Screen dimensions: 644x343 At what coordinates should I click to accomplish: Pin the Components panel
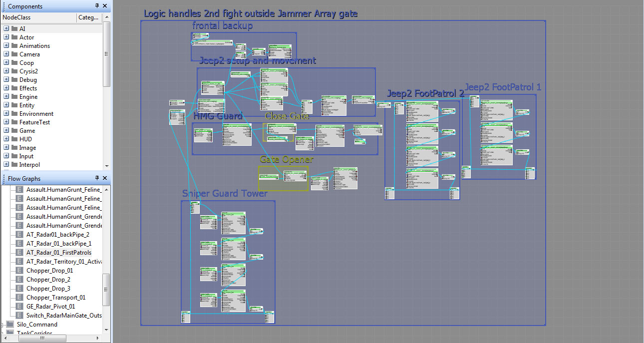97,6
